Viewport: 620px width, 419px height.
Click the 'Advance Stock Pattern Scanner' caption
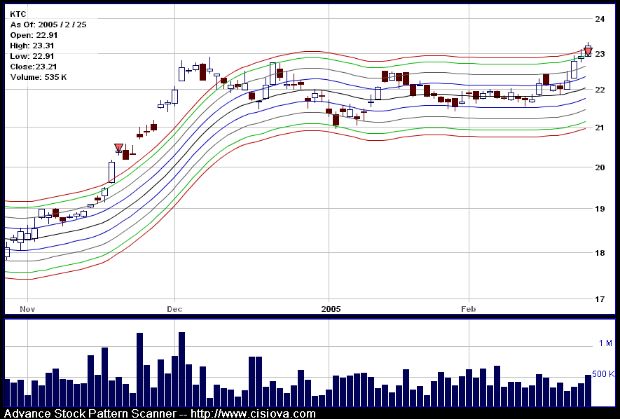tap(90, 414)
